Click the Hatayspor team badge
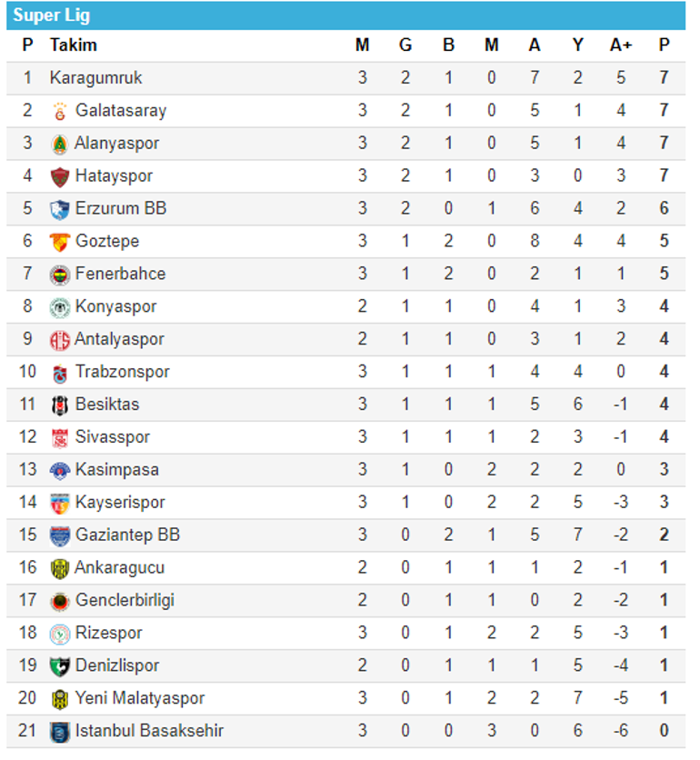 click(60, 176)
